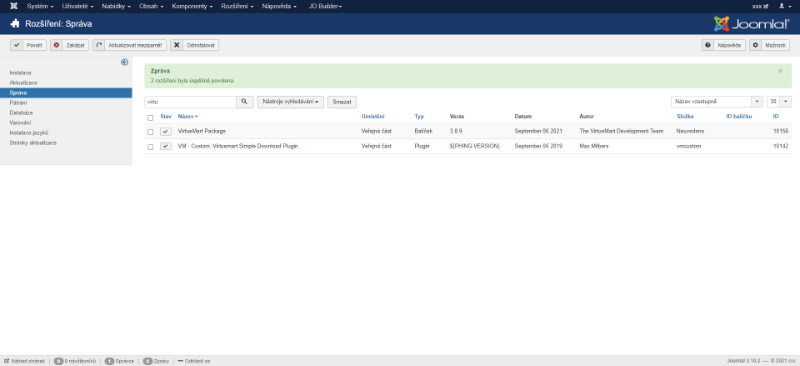Sort by the Umístění column header

[373, 116]
